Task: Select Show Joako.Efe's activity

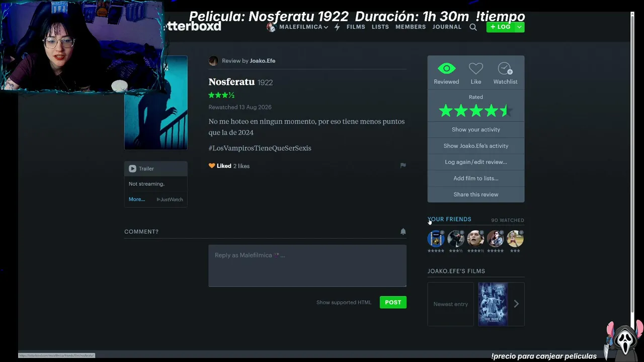Action: [x=476, y=146]
